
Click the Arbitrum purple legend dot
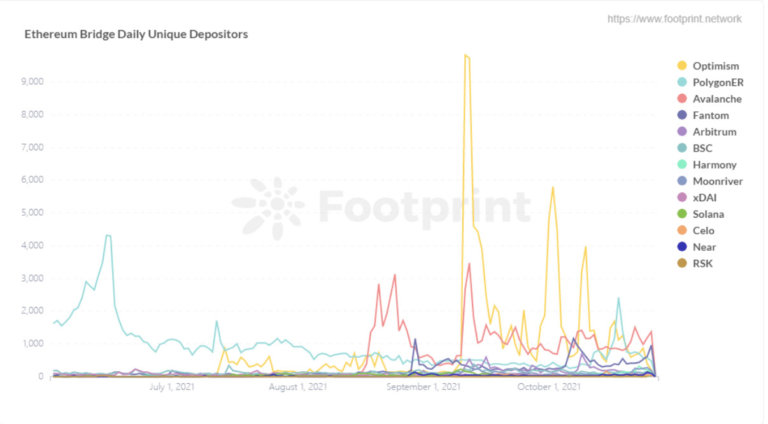click(682, 132)
